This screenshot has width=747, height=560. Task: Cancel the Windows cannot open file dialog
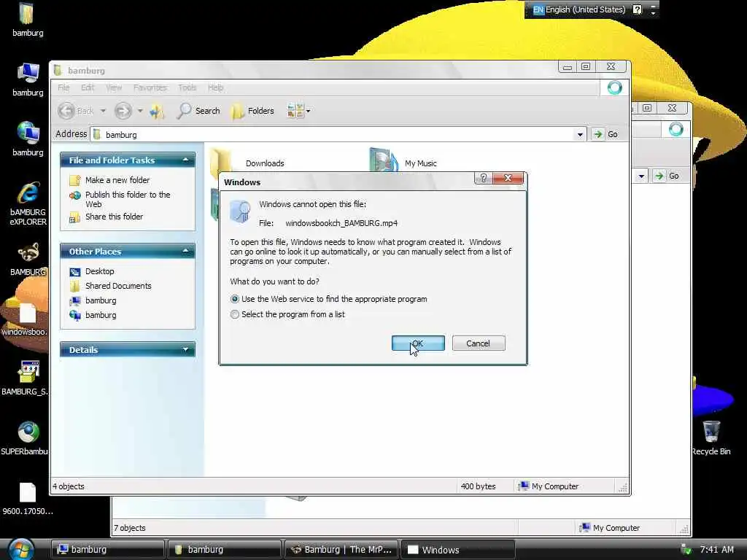point(479,343)
